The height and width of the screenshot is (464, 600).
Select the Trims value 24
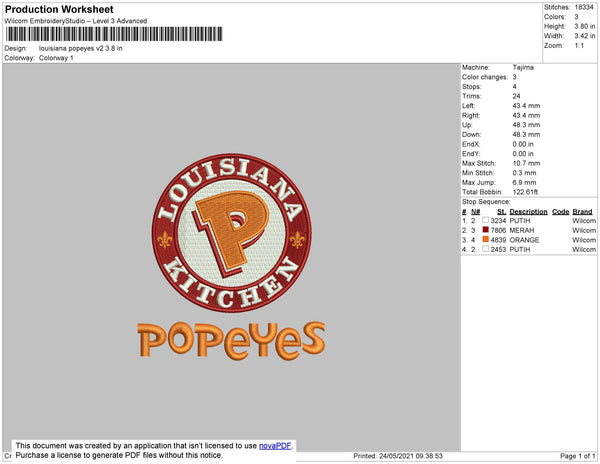coord(516,96)
